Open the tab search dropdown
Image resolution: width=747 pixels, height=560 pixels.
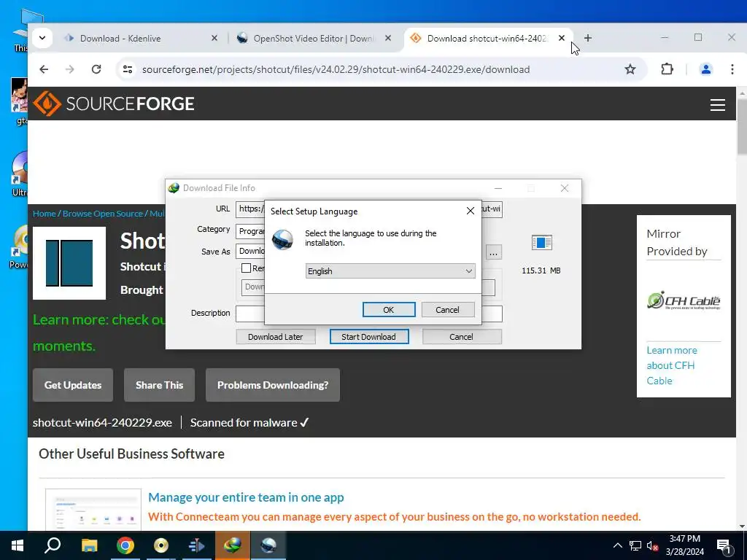[42, 38]
